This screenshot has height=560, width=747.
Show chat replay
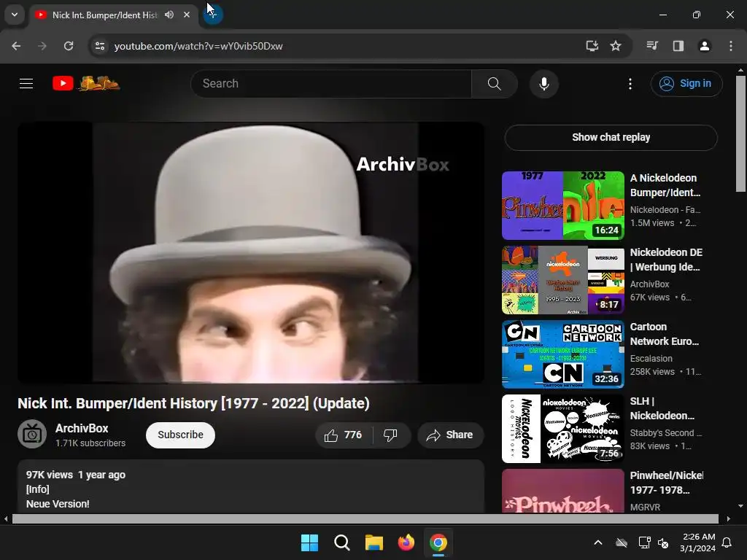pyautogui.click(x=611, y=138)
